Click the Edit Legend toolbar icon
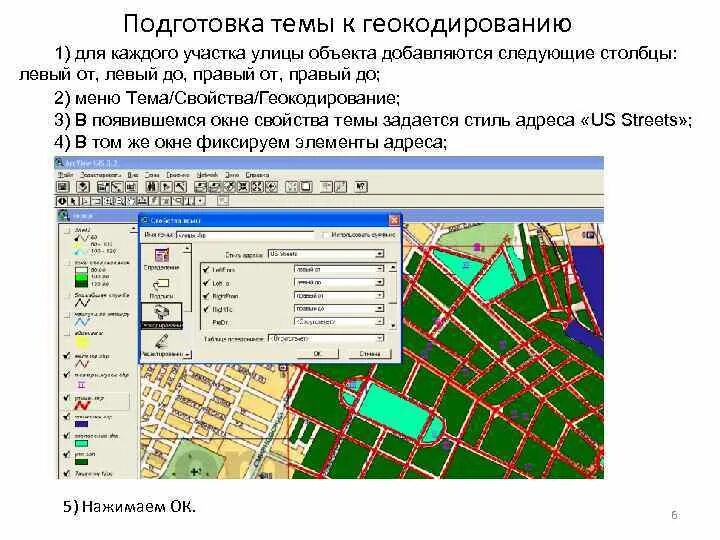Image resolution: width=720 pixels, height=540 pixels. [x=117, y=186]
